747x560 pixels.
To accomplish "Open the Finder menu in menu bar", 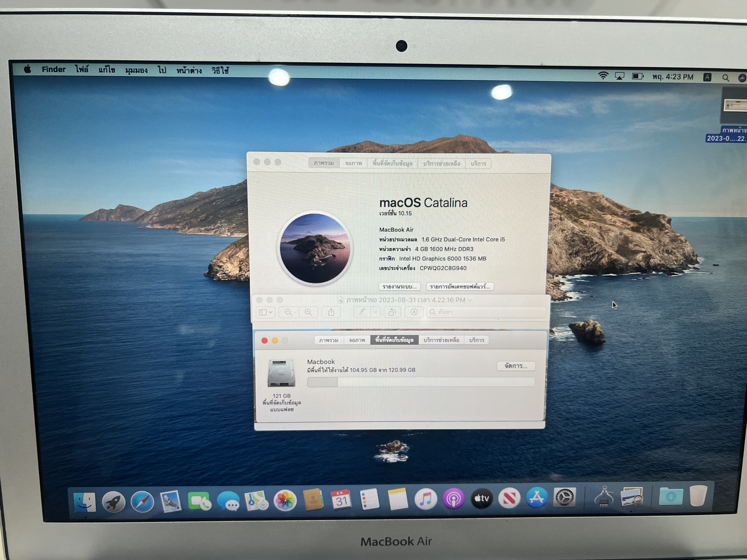I will (x=53, y=69).
